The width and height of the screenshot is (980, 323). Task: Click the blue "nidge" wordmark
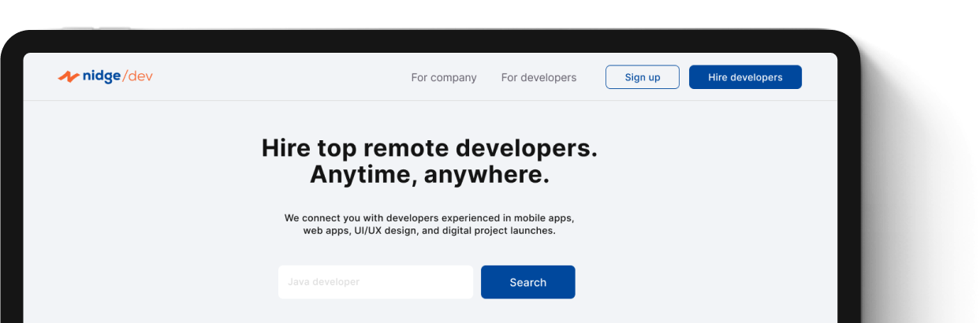pyautogui.click(x=101, y=76)
